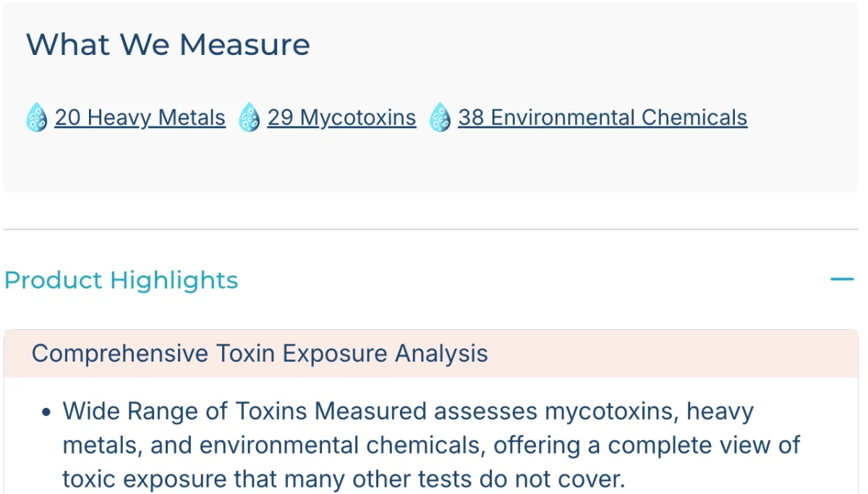Click the line starting with metals, and environmental
868x494 pixels.
pos(430,445)
